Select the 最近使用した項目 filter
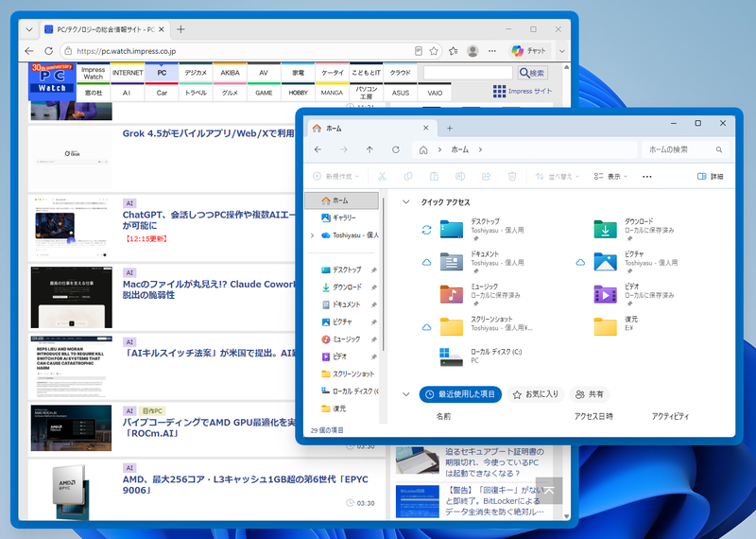The height and width of the screenshot is (539, 756). click(x=460, y=394)
